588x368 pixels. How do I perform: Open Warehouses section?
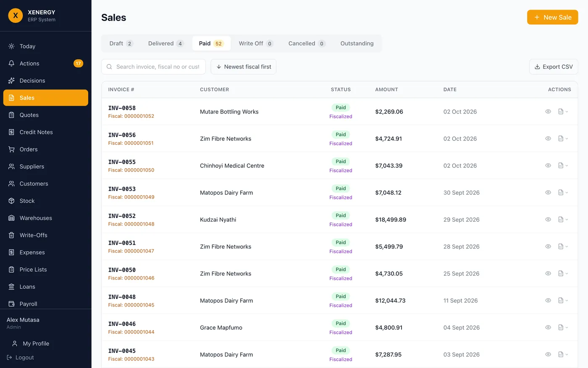[x=46, y=218]
